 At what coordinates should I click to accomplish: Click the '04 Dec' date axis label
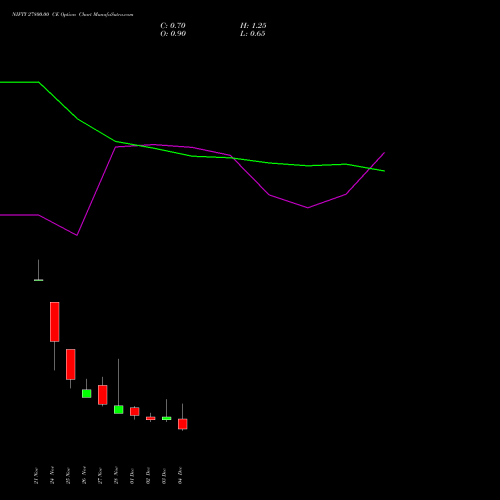pos(180,476)
